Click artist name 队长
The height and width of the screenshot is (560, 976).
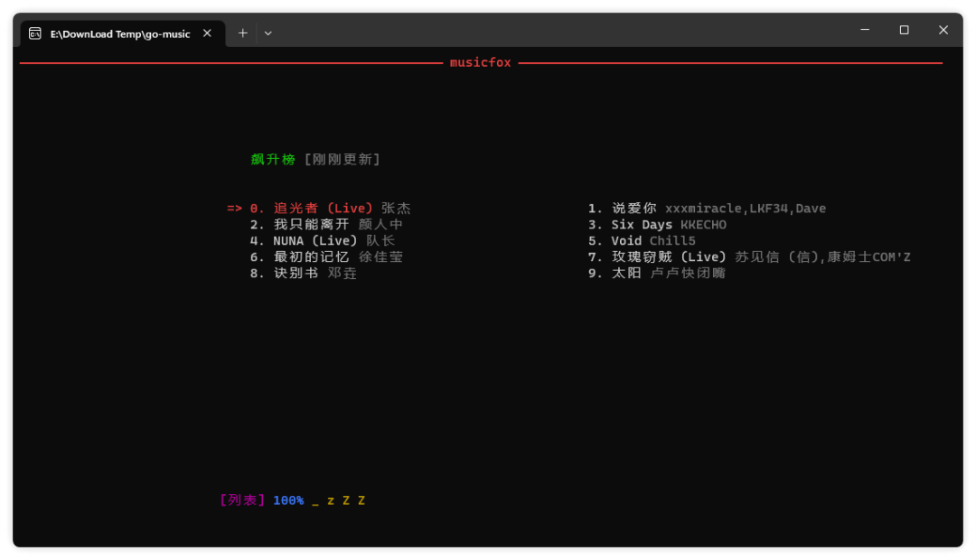point(380,241)
